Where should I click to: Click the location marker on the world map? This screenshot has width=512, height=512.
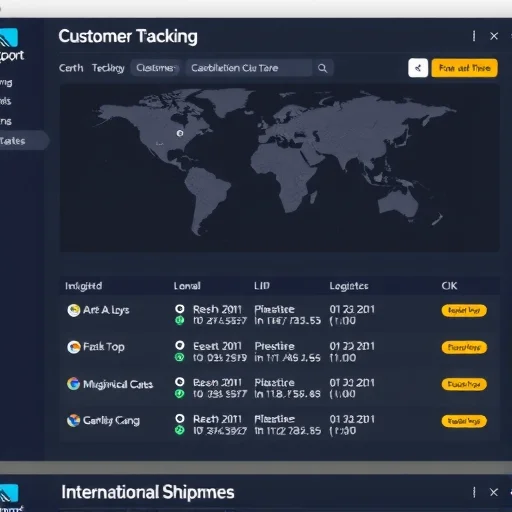[x=180, y=133]
